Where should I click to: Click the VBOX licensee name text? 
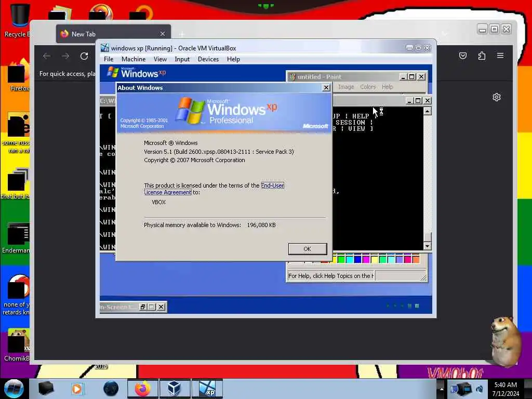click(159, 202)
